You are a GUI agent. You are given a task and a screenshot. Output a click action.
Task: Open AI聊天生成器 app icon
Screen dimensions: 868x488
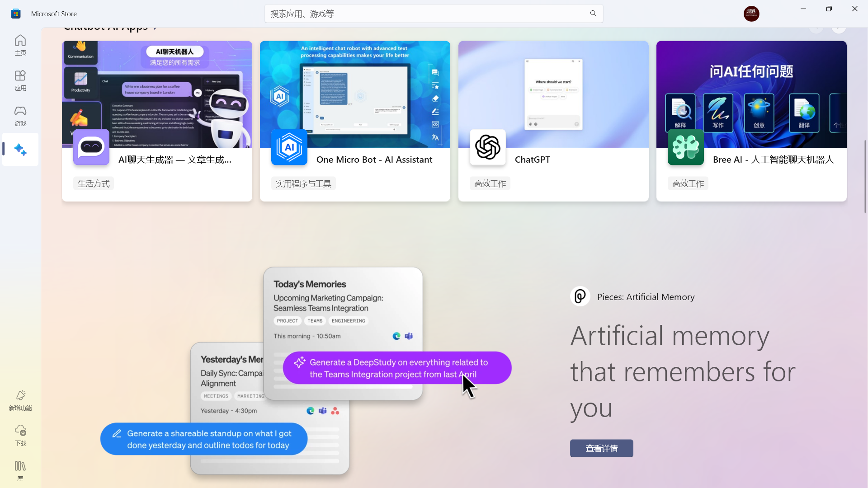(x=91, y=147)
